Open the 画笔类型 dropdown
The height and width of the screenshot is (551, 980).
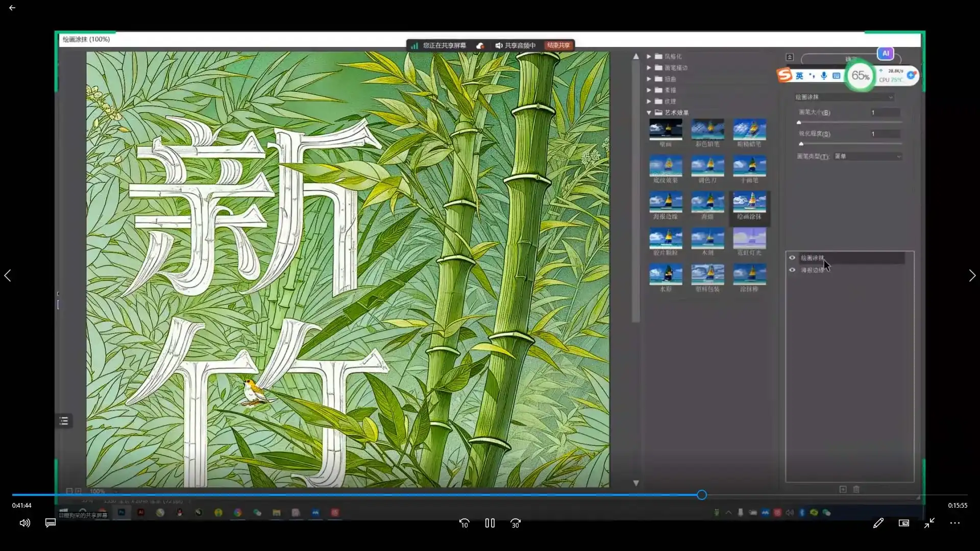868,157
